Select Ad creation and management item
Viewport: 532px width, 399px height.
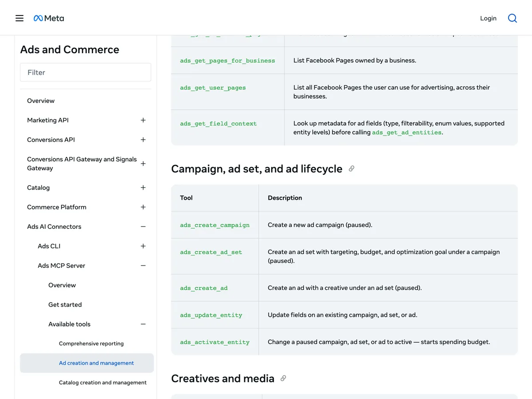click(87, 363)
